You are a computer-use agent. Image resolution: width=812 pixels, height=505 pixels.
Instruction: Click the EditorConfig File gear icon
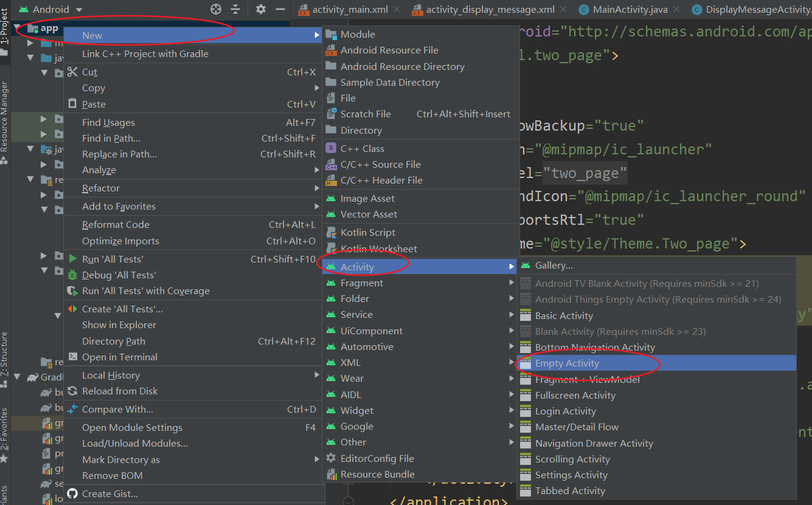pos(331,458)
